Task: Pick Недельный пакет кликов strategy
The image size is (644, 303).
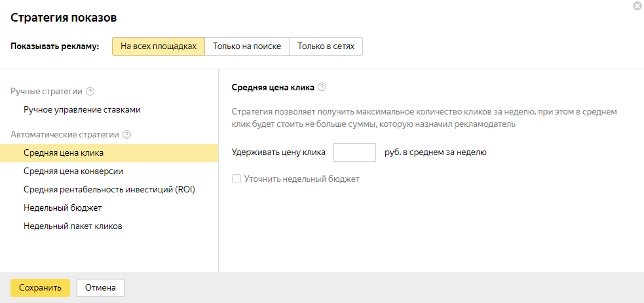Action: pos(73,226)
